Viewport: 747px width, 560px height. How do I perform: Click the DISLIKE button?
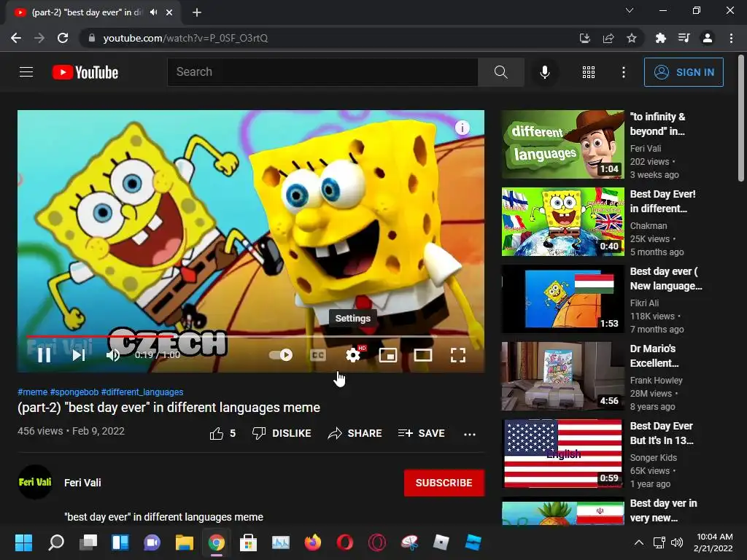coord(282,433)
